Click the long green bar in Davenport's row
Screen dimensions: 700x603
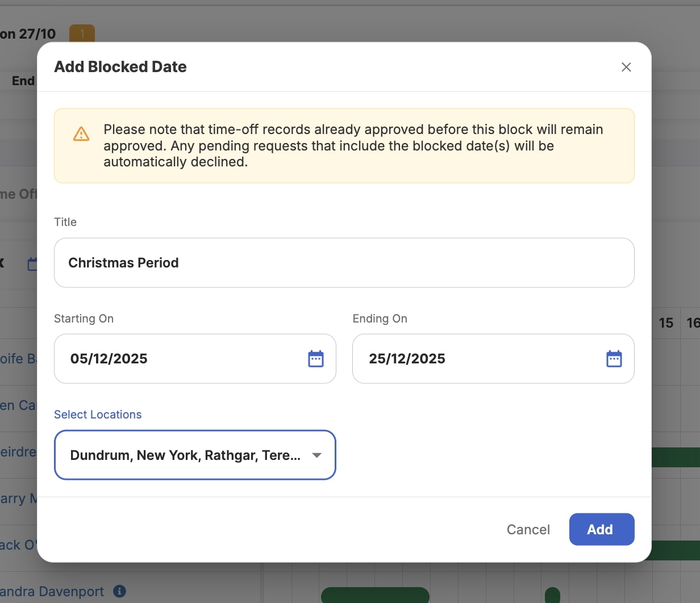[375, 594]
